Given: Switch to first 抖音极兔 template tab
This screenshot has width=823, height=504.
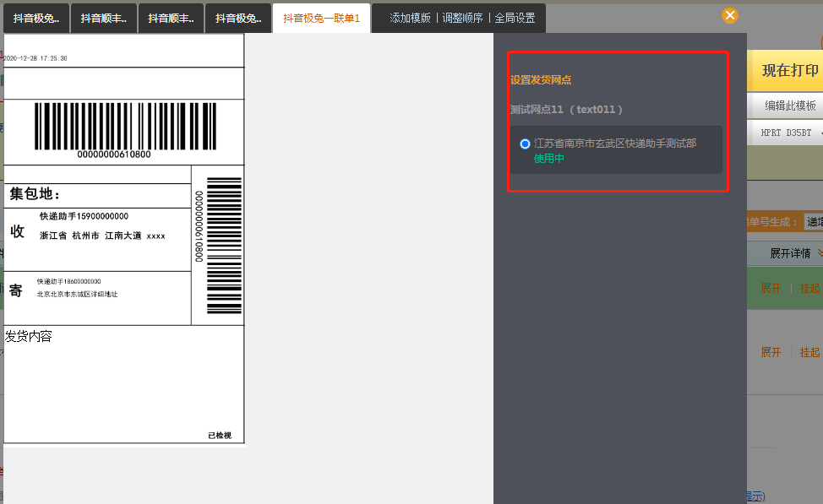Looking at the screenshot, I should coord(36,19).
